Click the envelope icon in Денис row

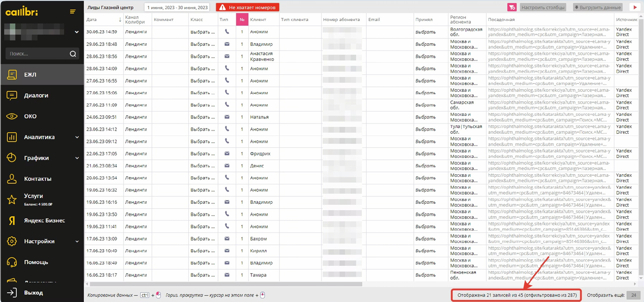coord(227,166)
